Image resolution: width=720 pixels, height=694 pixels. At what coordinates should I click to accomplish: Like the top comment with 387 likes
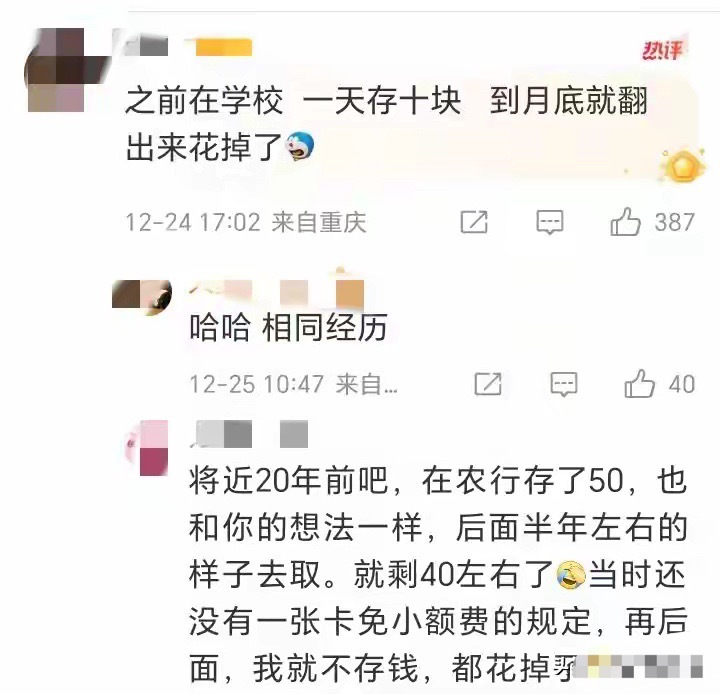pyautogui.click(x=625, y=222)
